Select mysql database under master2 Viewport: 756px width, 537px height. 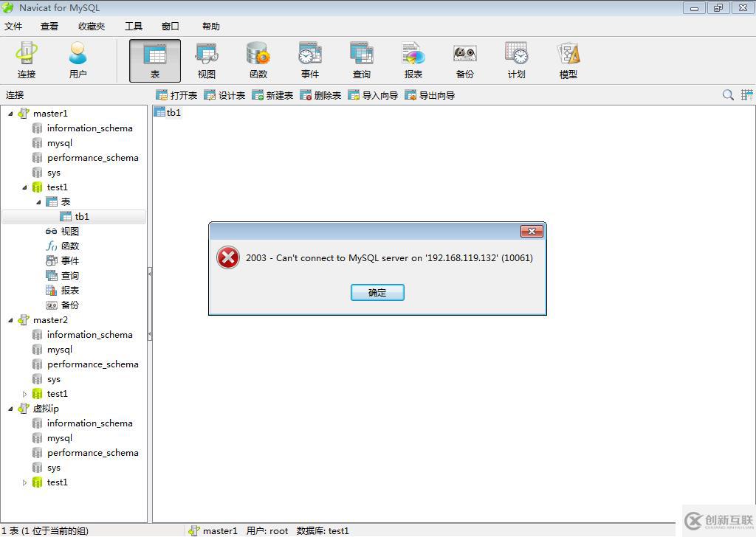pos(59,350)
